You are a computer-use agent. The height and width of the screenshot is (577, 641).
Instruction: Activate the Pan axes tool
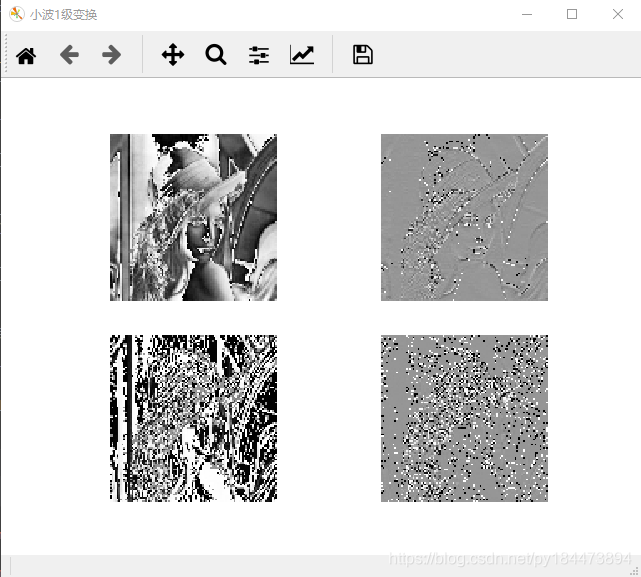173,55
